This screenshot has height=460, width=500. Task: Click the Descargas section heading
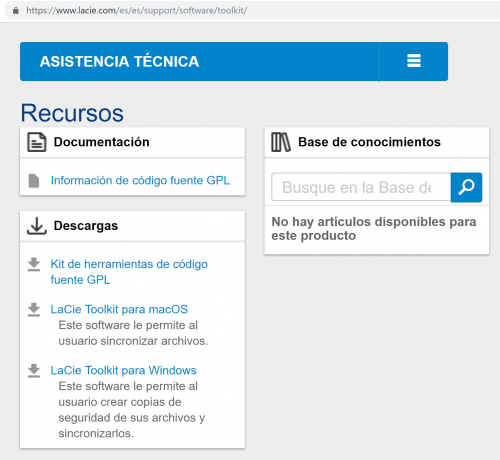click(86, 226)
